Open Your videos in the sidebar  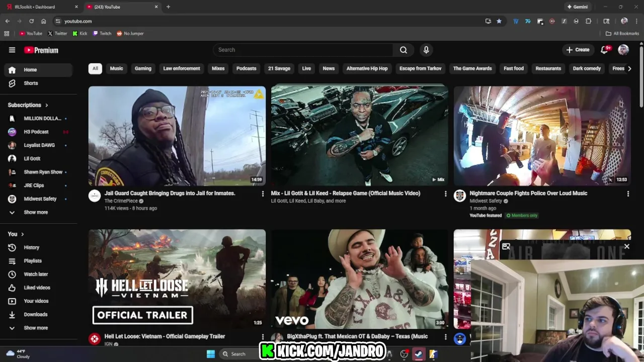point(38,301)
